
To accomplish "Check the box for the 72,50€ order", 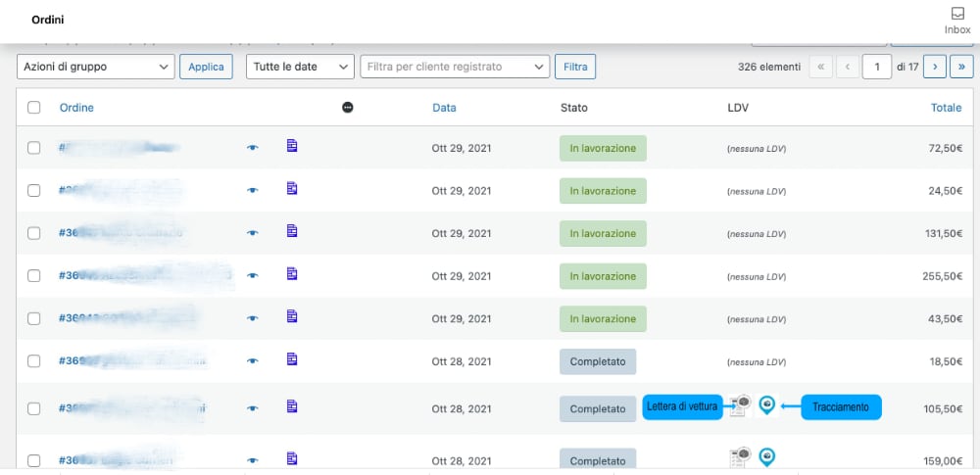I will click(x=34, y=148).
